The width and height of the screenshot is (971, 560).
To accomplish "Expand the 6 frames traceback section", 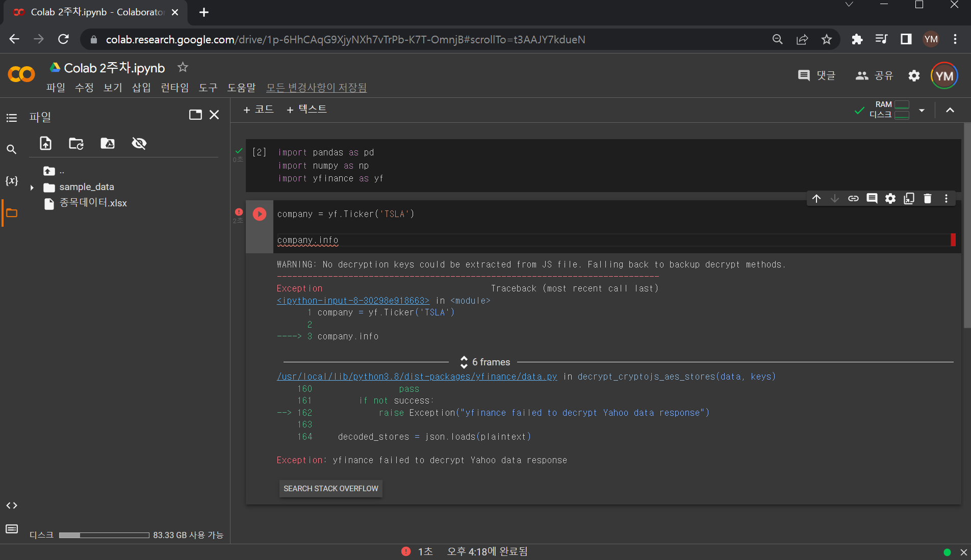I will pyautogui.click(x=484, y=362).
